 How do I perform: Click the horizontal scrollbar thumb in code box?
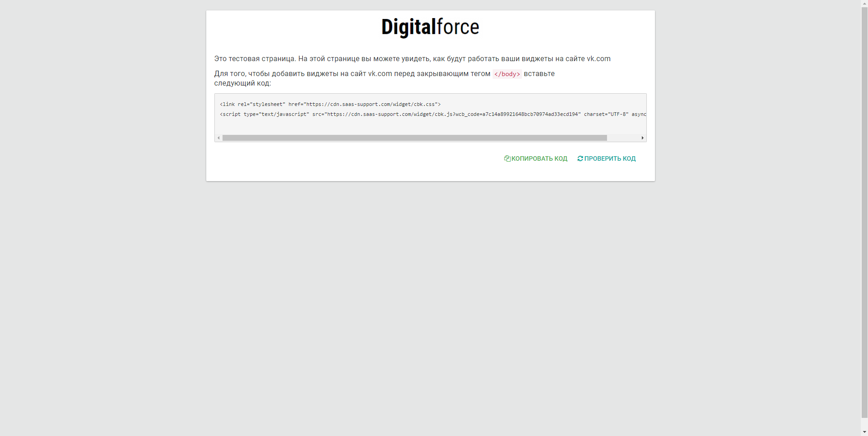[414, 138]
